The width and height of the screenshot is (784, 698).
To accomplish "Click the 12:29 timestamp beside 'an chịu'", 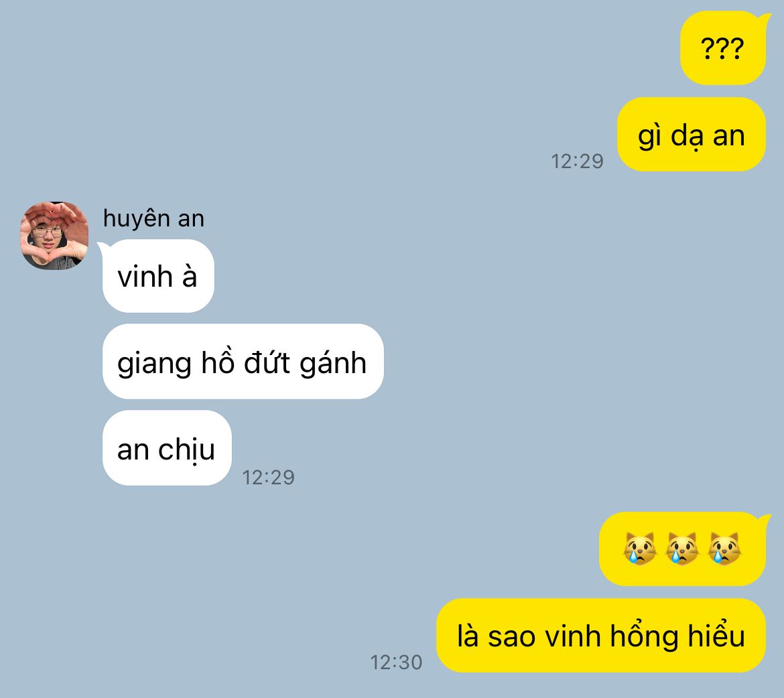I will 269,478.
